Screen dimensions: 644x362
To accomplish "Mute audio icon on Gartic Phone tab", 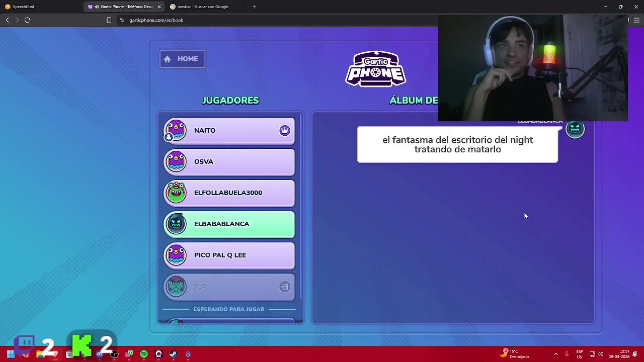I will [97, 7].
